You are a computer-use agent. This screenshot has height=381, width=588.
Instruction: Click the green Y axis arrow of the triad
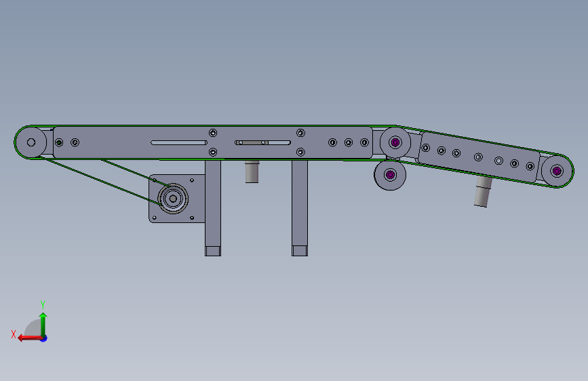coord(43,324)
